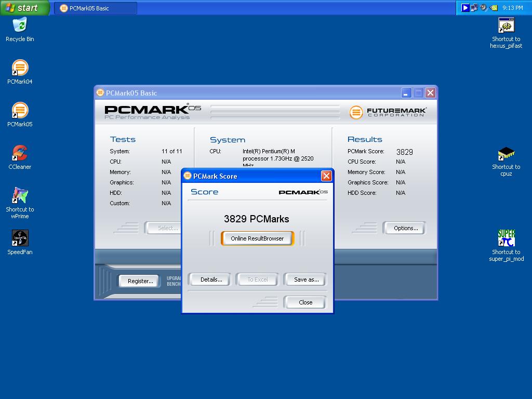Open the super_pi_mod shortcut icon

506,238
